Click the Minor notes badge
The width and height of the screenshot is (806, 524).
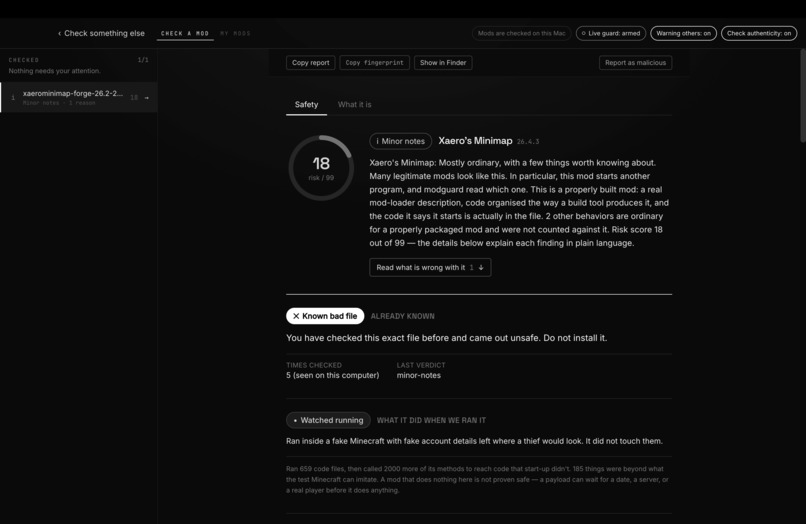tap(400, 141)
